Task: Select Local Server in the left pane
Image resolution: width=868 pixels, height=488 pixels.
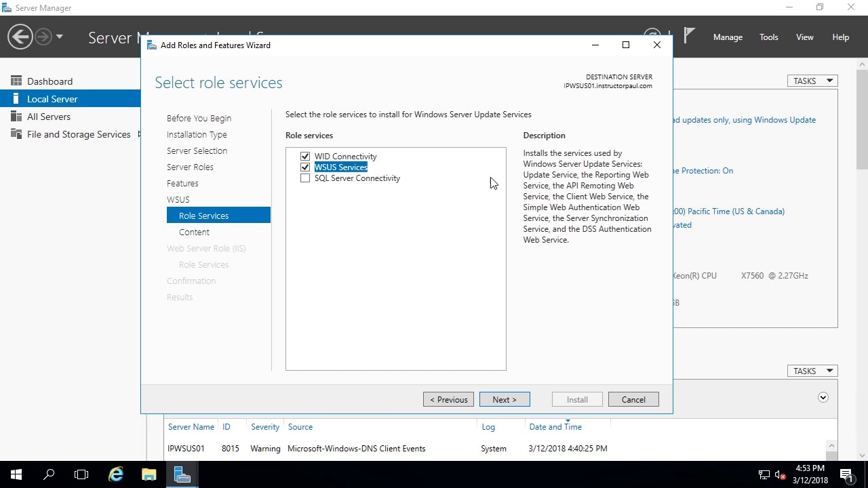Action: point(71,99)
